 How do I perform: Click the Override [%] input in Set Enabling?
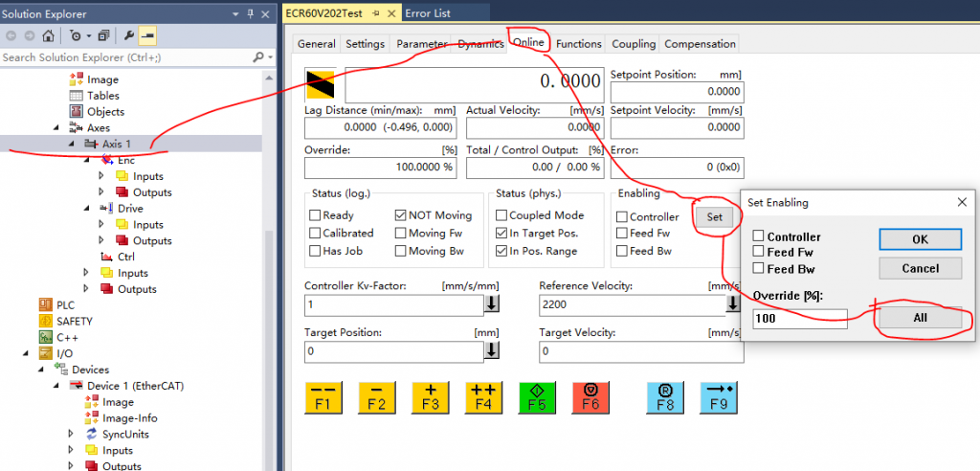(x=800, y=319)
